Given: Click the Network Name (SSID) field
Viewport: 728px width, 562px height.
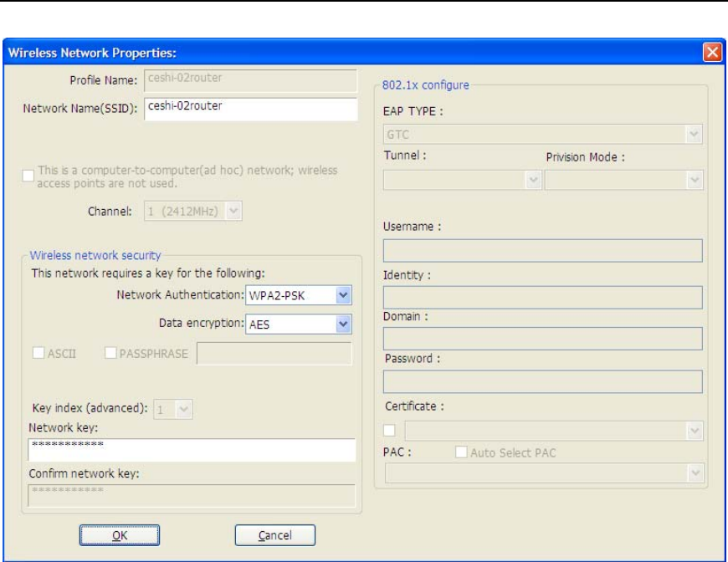Looking at the screenshot, I should coord(250,109).
